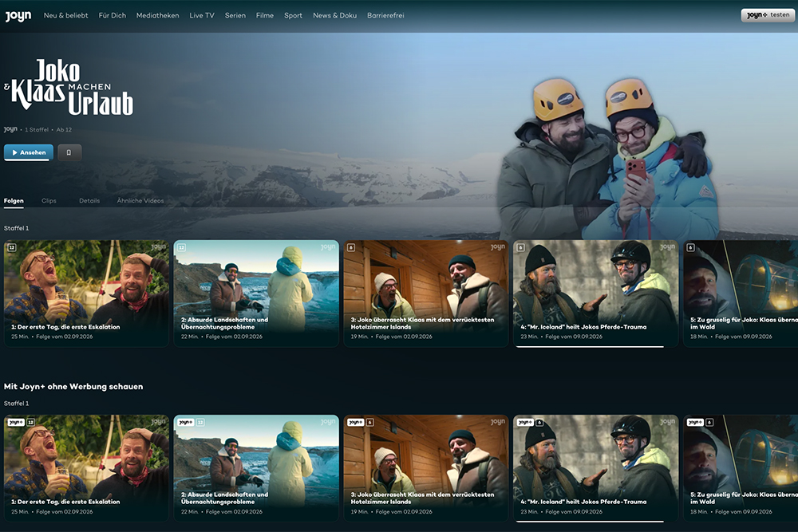Open the Neu & beliebt menu
798x532 pixels.
[65, 15]
